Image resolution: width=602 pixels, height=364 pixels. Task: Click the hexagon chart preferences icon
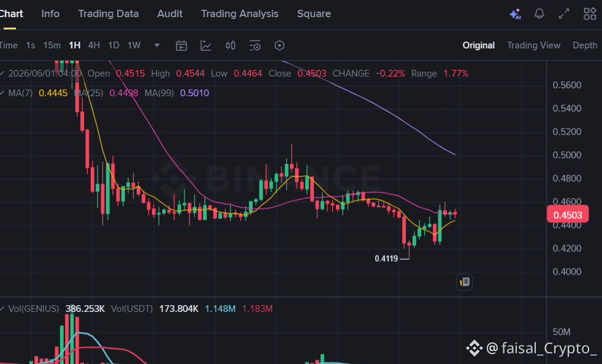280,46
